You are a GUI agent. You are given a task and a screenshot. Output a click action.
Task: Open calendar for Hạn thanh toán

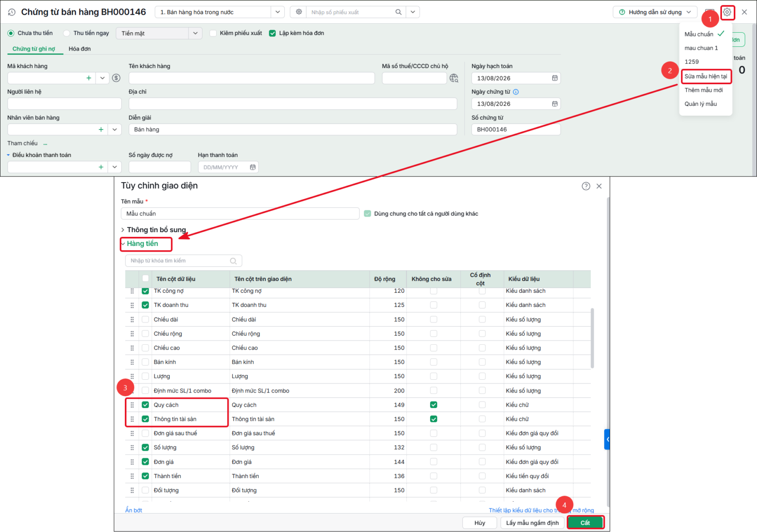[x=253, y=167]
